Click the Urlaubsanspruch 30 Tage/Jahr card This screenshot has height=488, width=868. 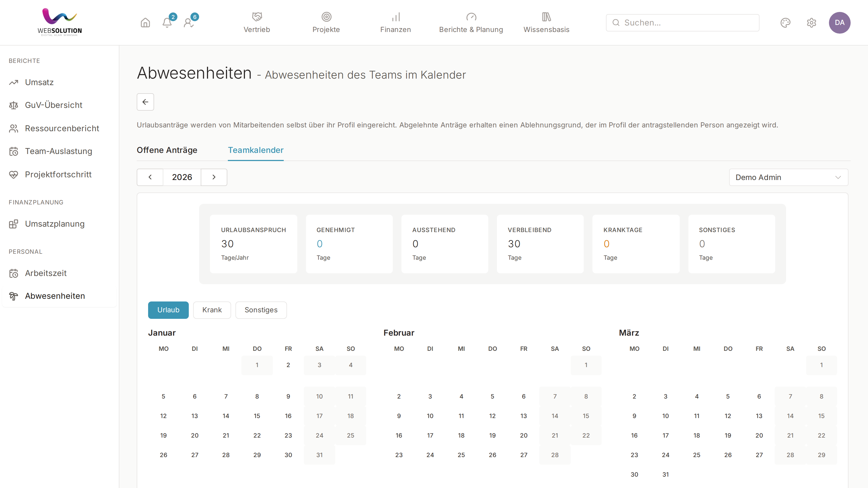pyautogui.click(x=253, y=244)
